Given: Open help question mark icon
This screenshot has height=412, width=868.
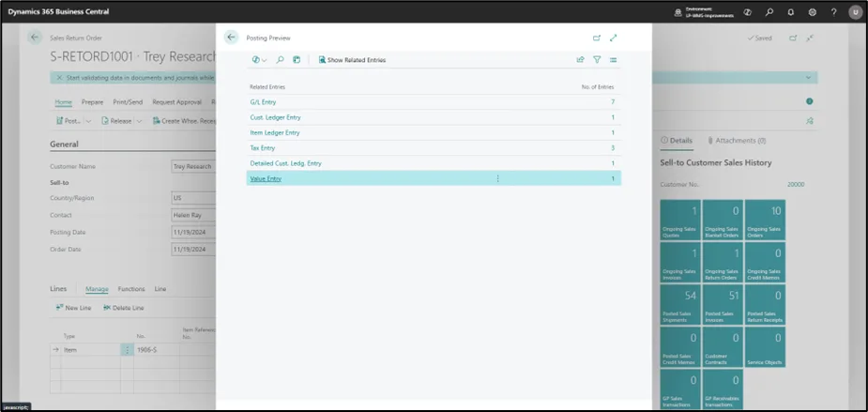Looking at the screenshot, I should 833,12.
